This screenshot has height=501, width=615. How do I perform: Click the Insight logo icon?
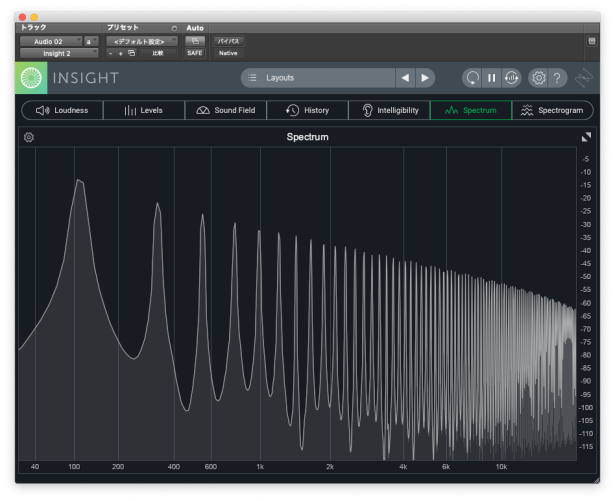click(x=31, y=78)
